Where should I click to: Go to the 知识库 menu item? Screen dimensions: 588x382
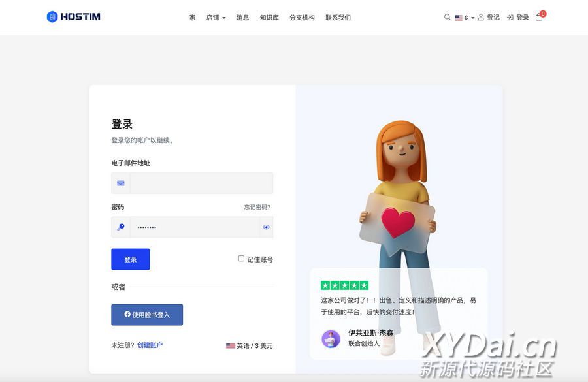pyautogui.click(x=269, y=18)
